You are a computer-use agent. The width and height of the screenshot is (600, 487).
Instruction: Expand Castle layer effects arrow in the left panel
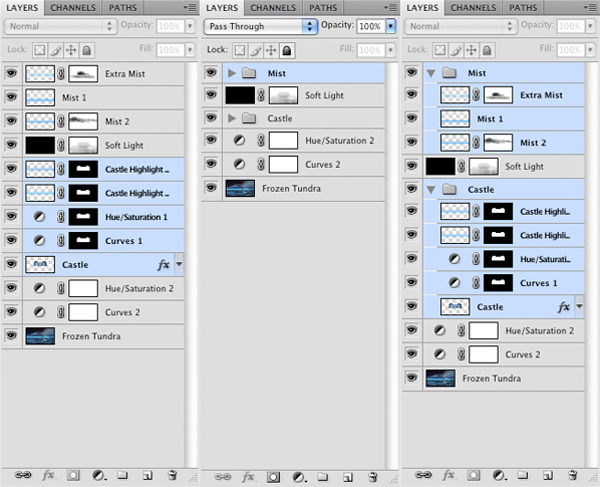(x=179, y=264)
